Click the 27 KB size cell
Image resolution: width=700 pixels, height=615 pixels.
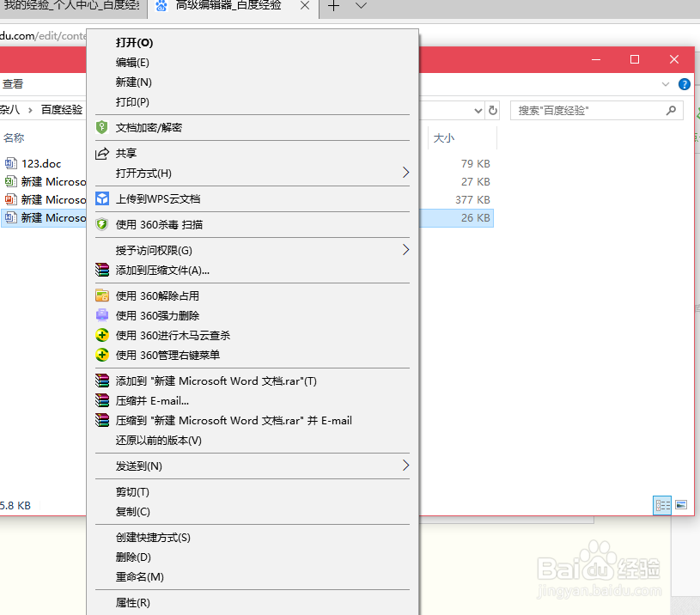point(476,181)
